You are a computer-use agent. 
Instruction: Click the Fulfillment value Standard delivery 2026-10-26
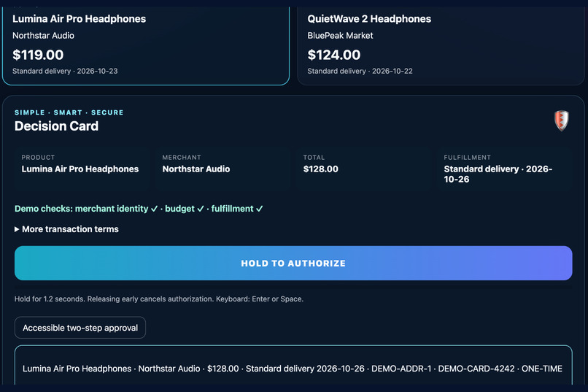(498, 174)
